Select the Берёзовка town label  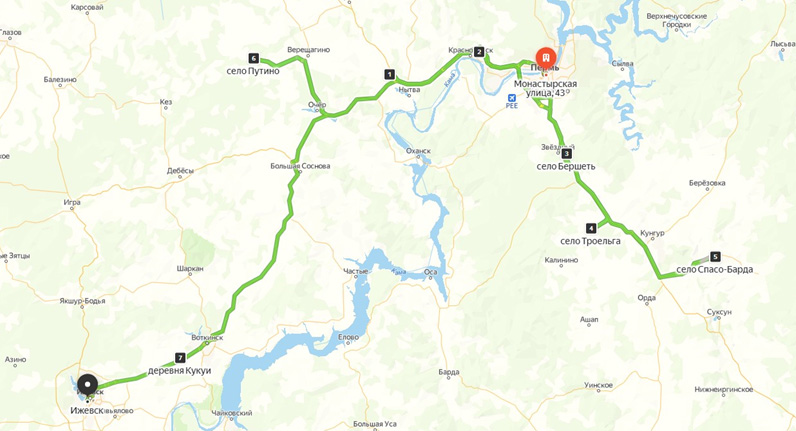(707, 183)
